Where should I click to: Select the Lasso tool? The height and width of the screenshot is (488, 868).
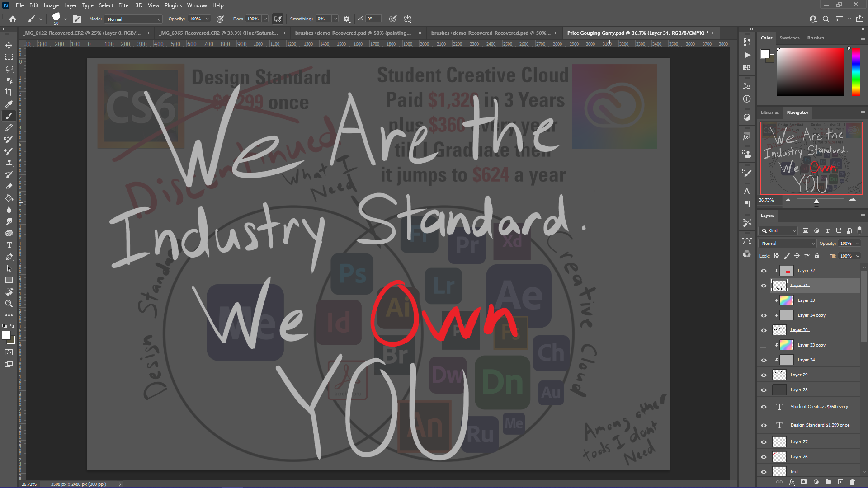[9, 69]
